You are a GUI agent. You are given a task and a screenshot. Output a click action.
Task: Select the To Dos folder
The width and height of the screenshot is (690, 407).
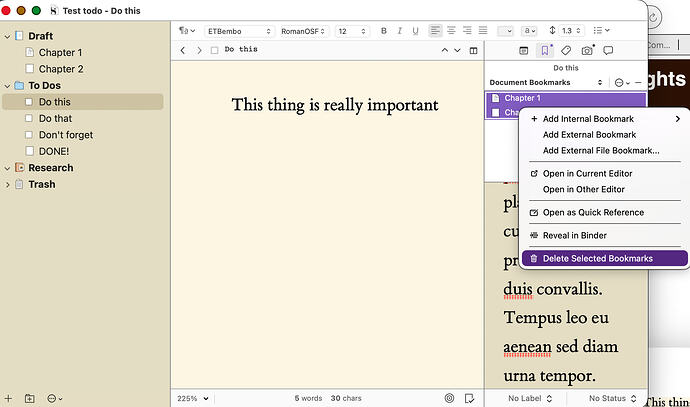tap(44, 85)
